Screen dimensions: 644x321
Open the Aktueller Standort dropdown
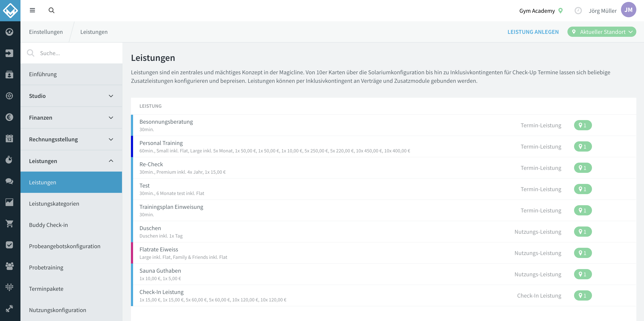602,32
